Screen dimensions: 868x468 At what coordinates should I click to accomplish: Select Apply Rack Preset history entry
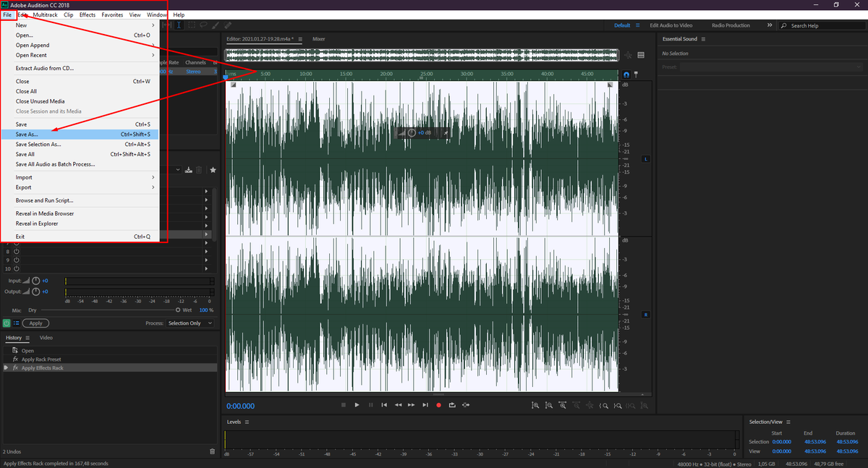point(109,359)
